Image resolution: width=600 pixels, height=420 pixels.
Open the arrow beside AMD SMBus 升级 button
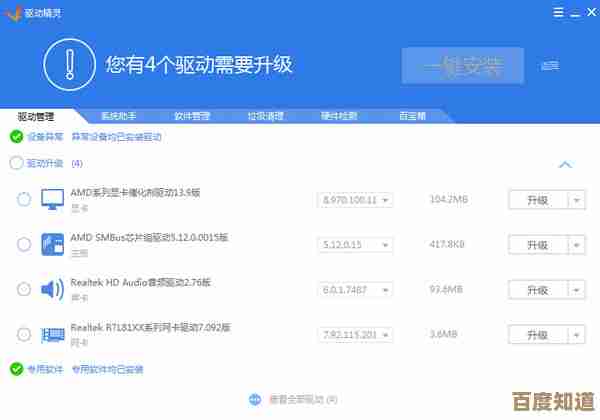click(x=576, y=244)
